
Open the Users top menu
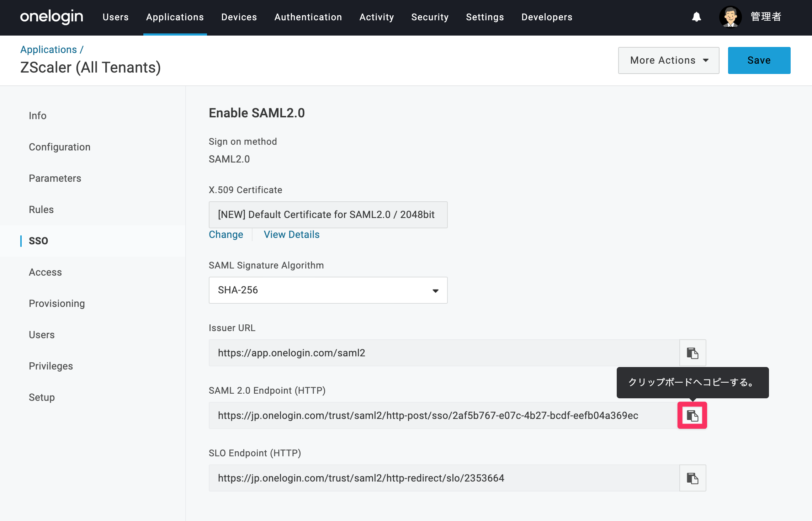coord(116,17)
